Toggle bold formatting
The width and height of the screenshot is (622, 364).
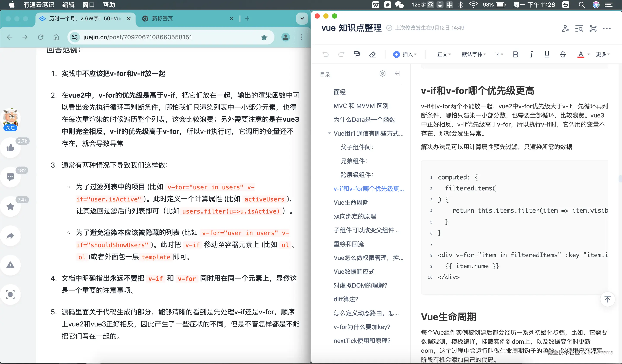[x=515, y=54]
